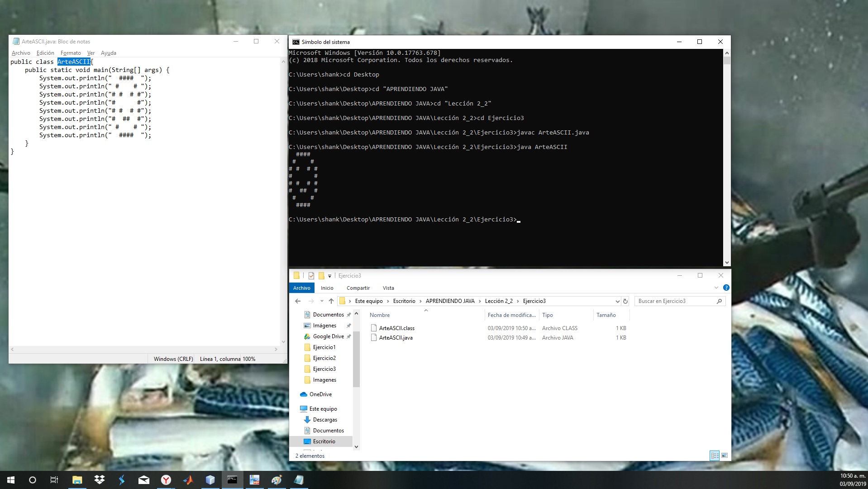
Task: Click the search magnifier in Explorer
Action: click(x=720, y=301)
